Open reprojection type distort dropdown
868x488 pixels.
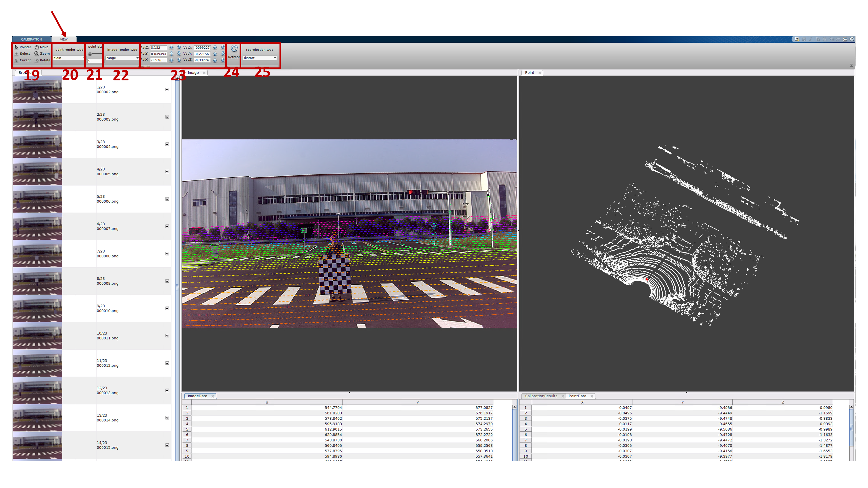click(x=260, y=58)
